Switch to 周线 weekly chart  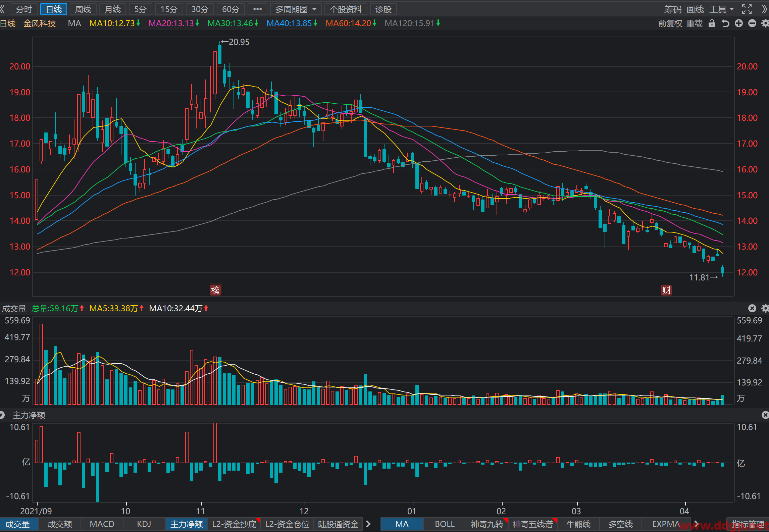click(83, 9)
